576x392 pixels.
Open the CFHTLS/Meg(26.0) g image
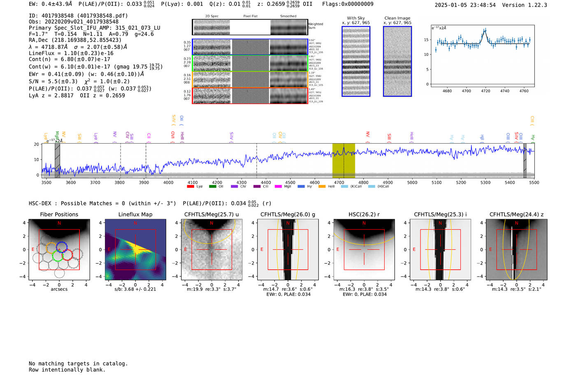click(x=288, y=250)
